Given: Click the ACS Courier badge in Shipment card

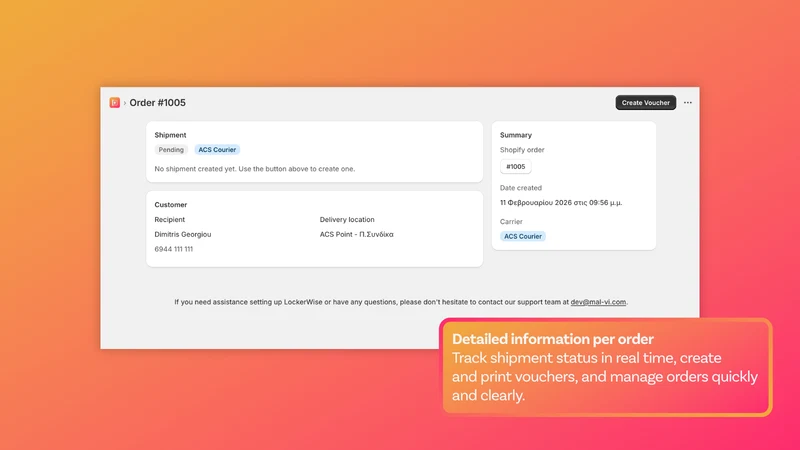Looking at the screenshot, I should (x=217, y=149).
